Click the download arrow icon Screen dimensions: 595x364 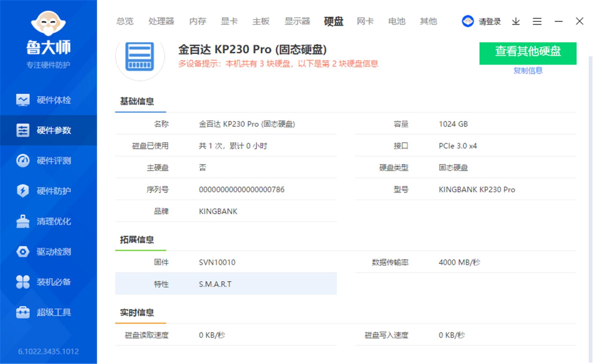coord(516,21)
